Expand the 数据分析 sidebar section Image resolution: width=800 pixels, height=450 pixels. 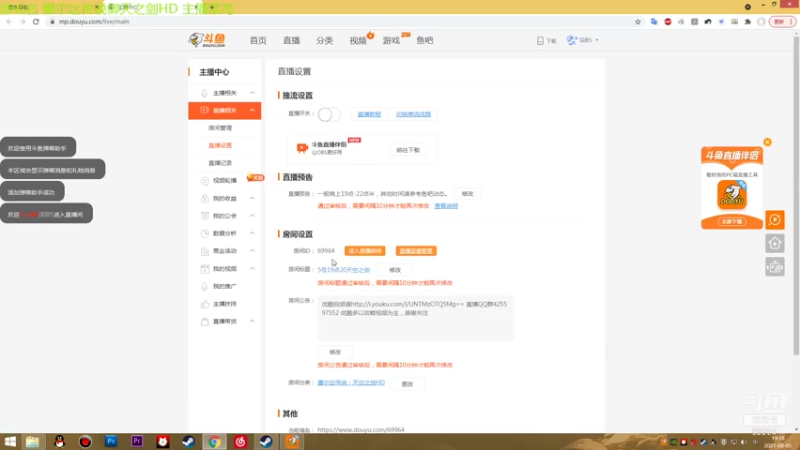pyautogui.click(x=252, y=233)
